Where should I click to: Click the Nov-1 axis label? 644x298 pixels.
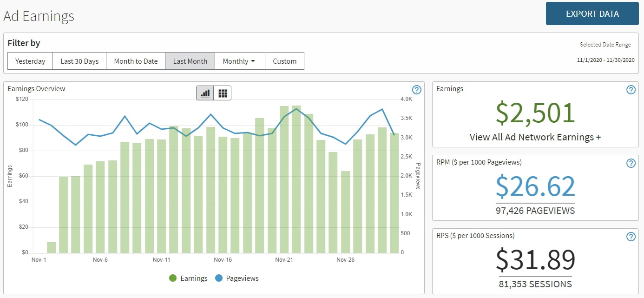click(x=39, y=259)
